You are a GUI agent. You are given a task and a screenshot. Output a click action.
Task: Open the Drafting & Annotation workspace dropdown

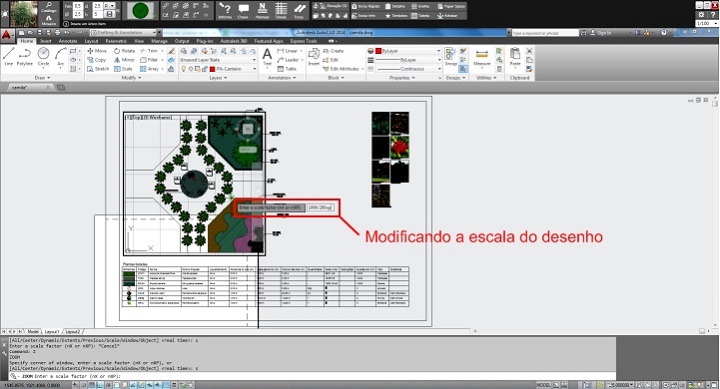125,33
